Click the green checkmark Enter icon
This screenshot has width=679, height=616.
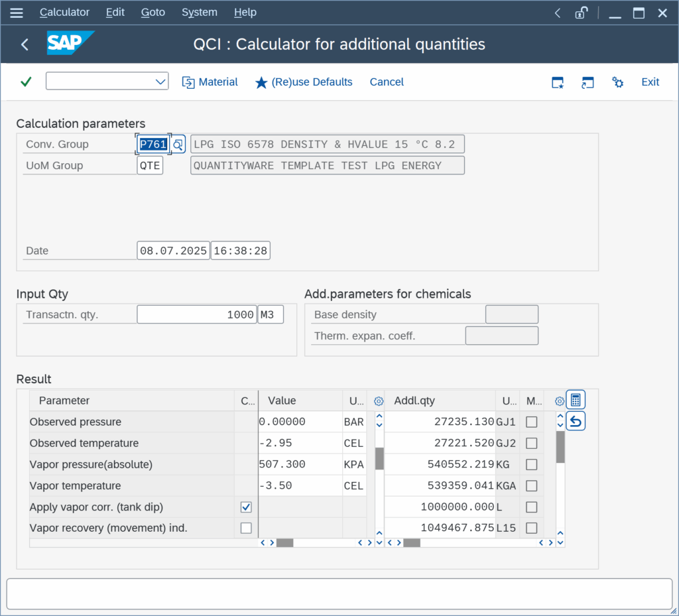[26, 82]
